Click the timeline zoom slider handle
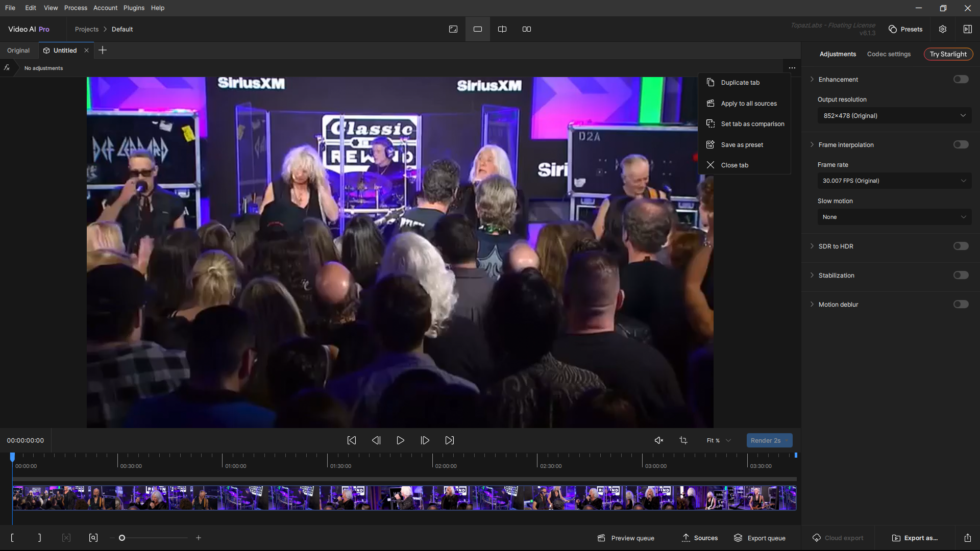The height and width of the screenshot is (551, 980). (x=122, y=538)
